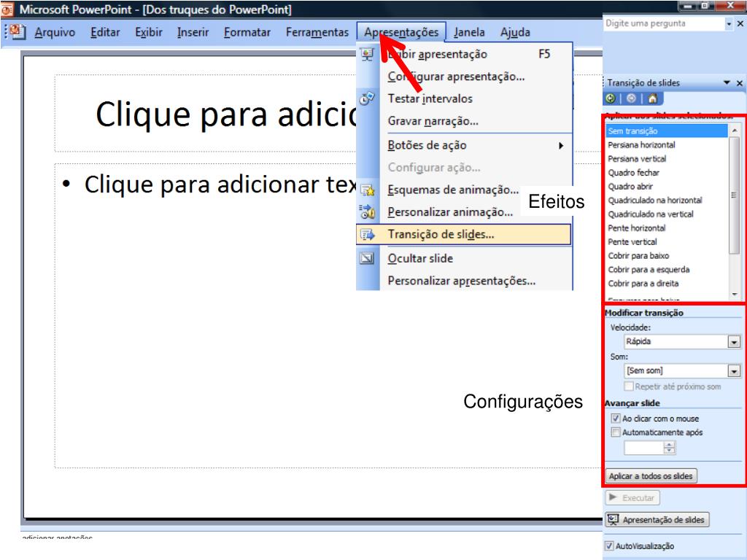747x560 pixels.
Task: Select Cobrir para a esquerda transition
Action: (667, 269)
